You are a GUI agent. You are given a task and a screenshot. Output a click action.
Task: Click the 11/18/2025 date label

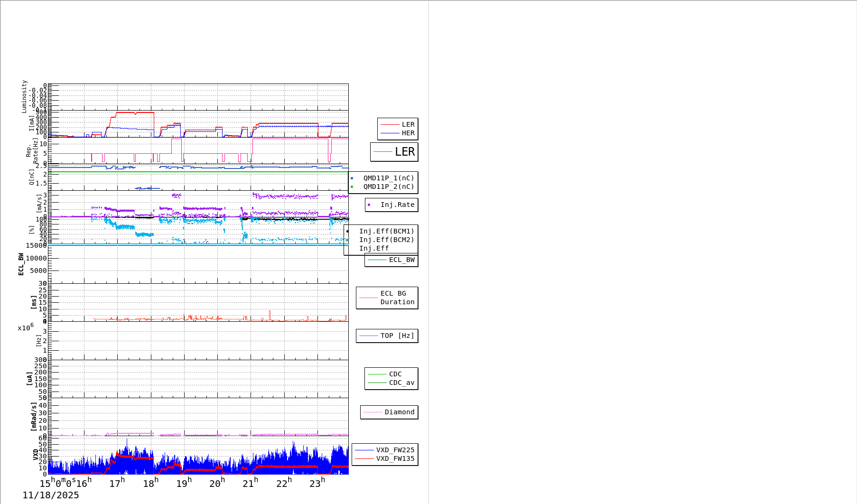tap(51, 495)
